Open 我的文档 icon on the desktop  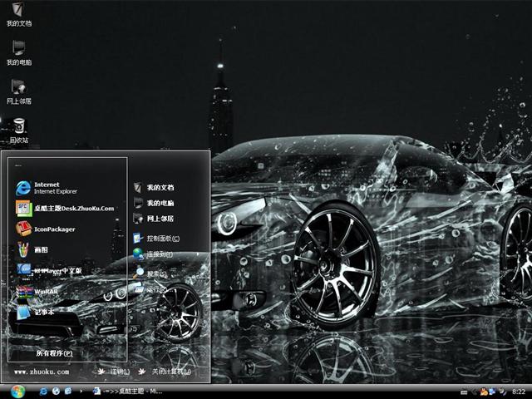[18, 15]
